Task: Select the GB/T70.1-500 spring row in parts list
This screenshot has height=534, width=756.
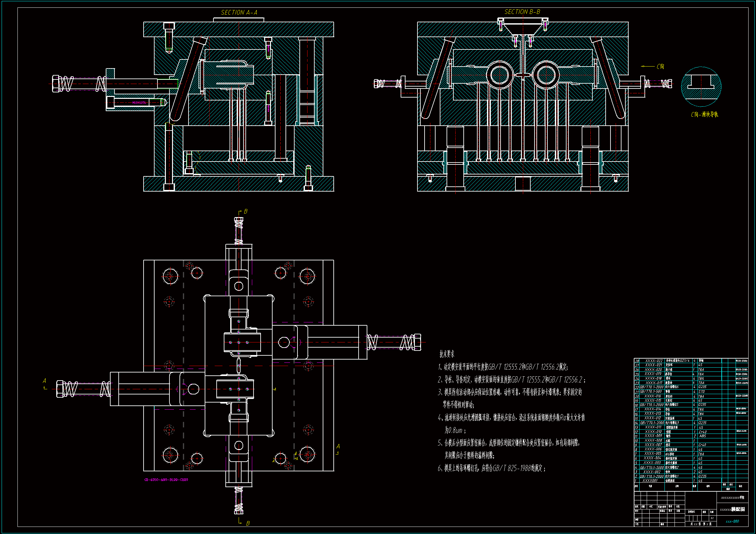Action: pyautogui.click(x=651, y=392)
